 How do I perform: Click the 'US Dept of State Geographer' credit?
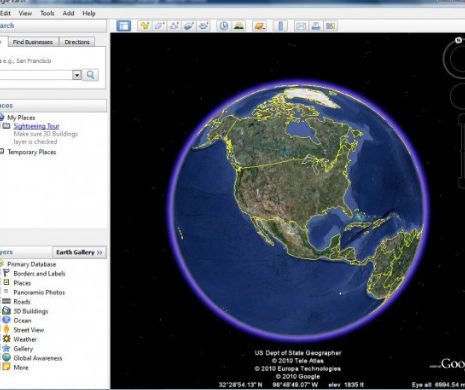click(x=298, y=353)
